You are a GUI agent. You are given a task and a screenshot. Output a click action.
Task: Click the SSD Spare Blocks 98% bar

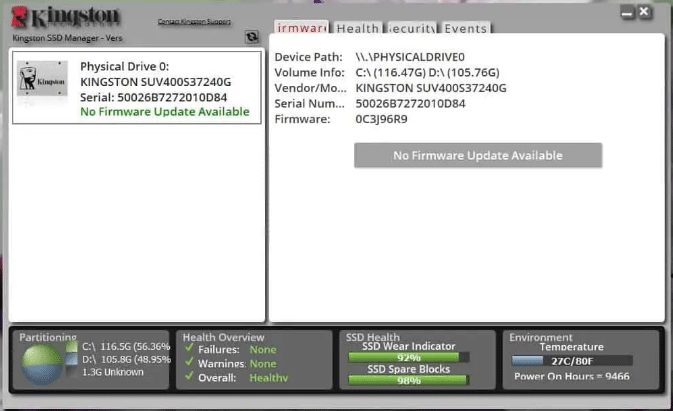[x=409, y=380]
